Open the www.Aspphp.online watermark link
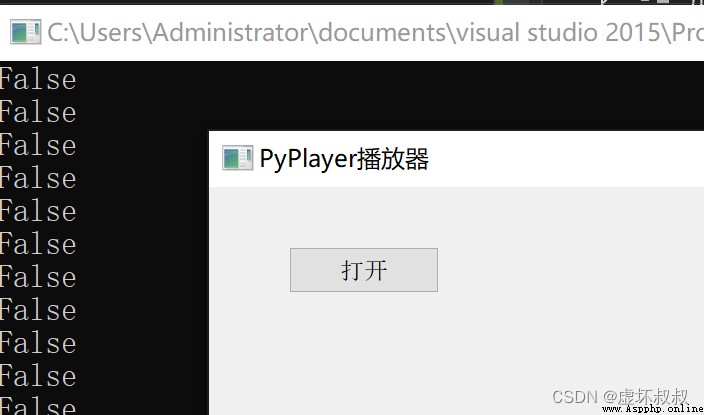The image size is (704, 415). (x=652, y=409)
